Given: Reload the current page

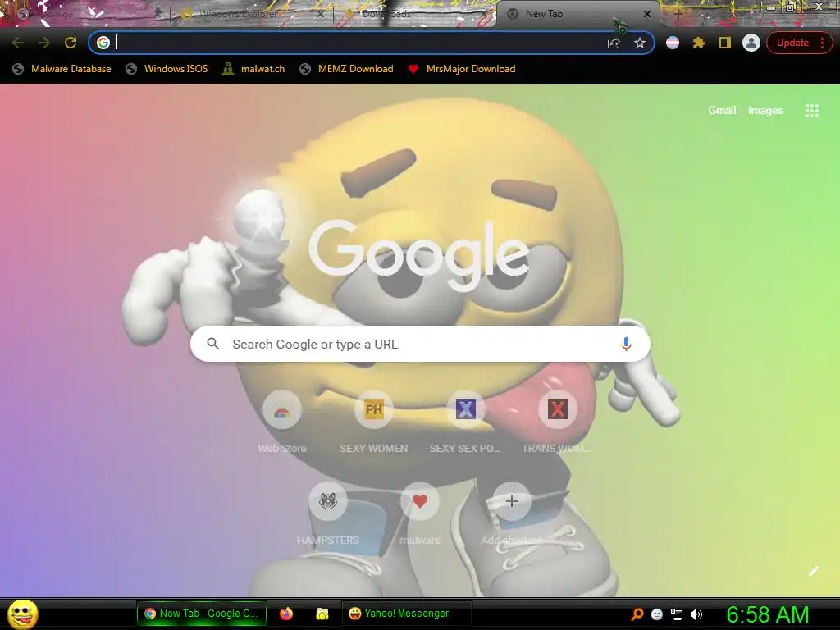Looking at the screenshot, I should (x=71, y=43).
